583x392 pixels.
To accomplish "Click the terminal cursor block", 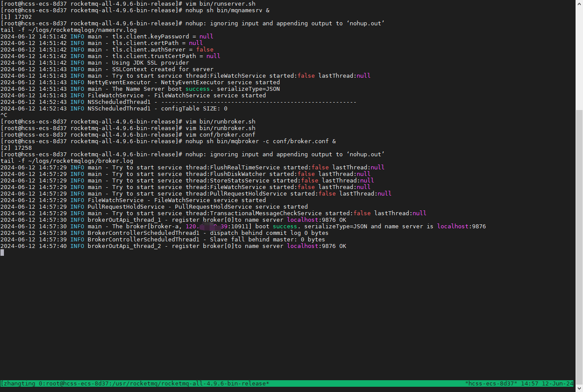I will [2, 253].
